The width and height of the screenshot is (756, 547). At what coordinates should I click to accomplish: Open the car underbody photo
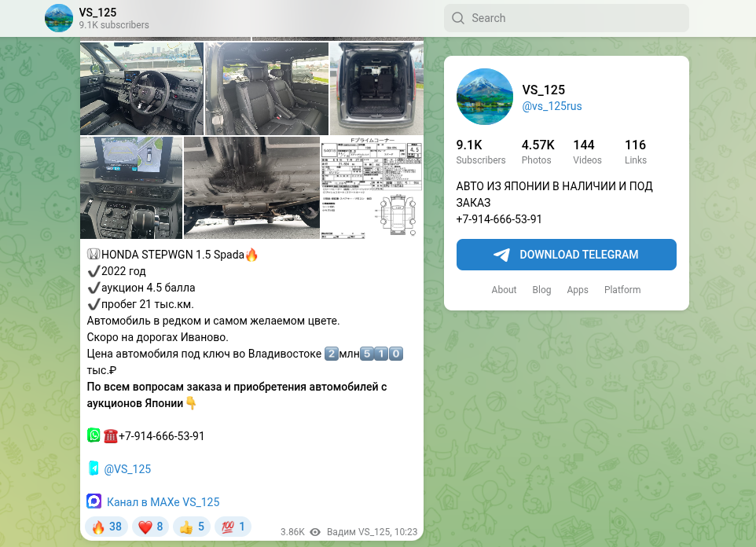(x=251, y=188)
